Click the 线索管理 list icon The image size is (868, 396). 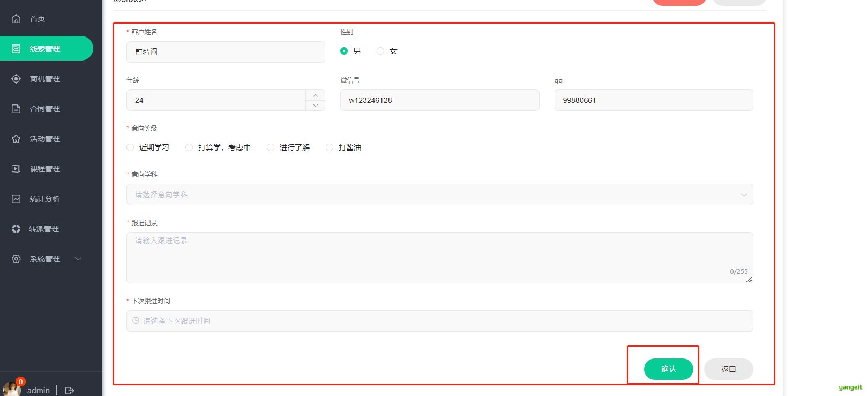point(16,49)
